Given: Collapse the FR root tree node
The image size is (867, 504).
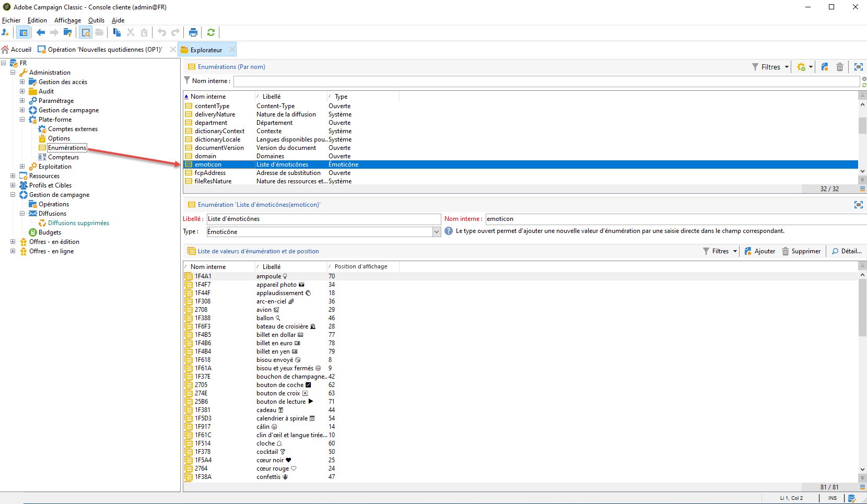Looking at the screenshot, I should click(x=4, y=63).
